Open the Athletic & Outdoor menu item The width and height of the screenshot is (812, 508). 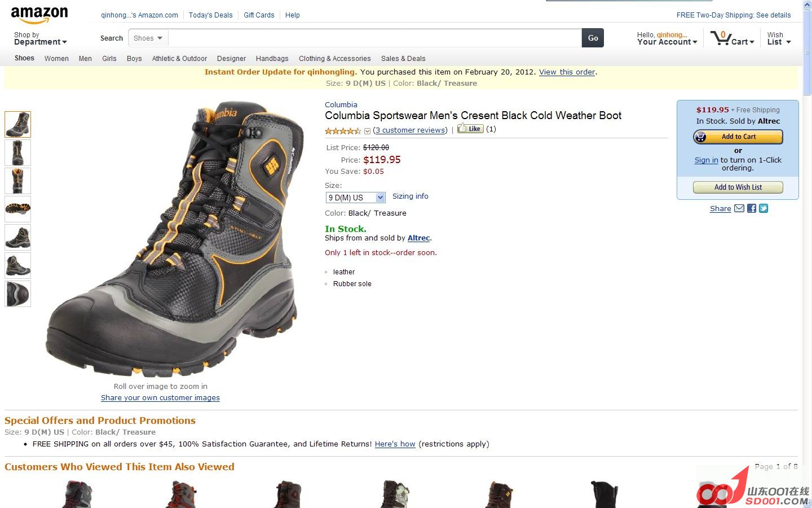[179, 59]
